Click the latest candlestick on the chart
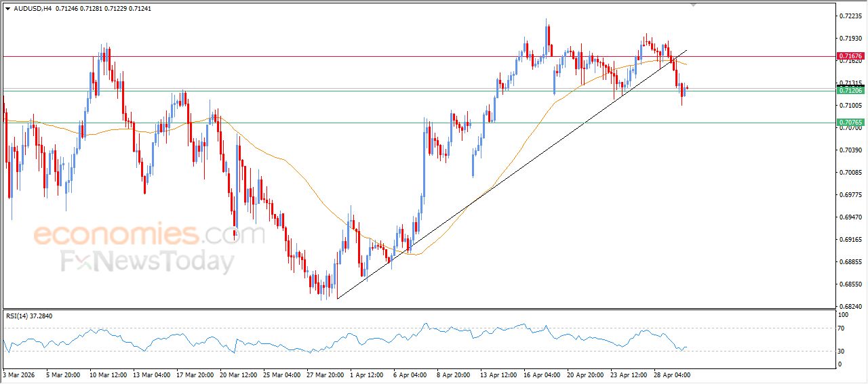Viewport: 868px width, 384px height. coord(687,87)
